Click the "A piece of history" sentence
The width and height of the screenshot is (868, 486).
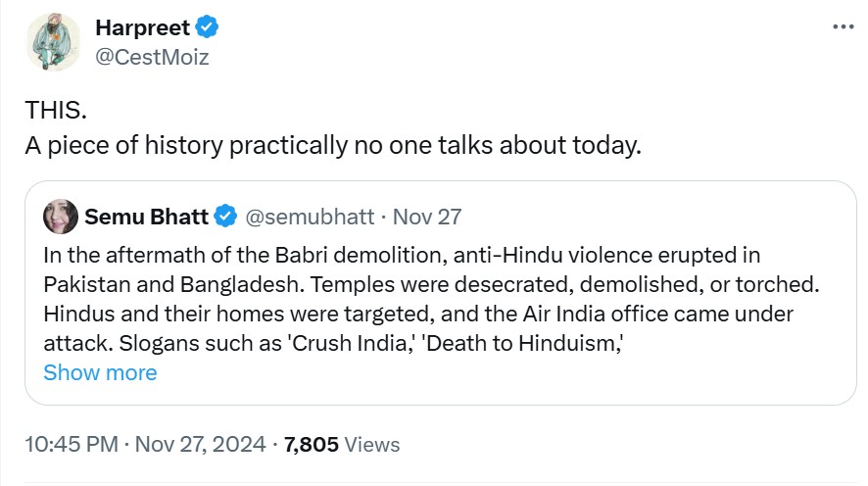pos(333,145)
